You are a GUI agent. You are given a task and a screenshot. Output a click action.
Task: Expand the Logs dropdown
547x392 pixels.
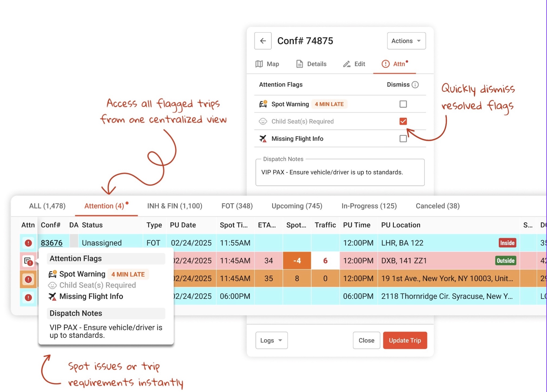pos(271,340)
